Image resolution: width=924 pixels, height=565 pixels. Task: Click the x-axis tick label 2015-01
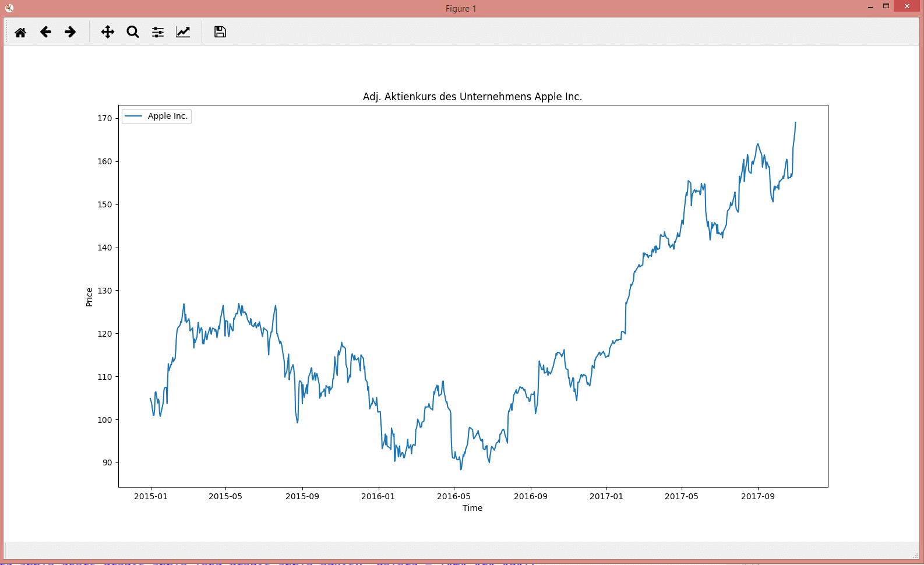(151, 496)
